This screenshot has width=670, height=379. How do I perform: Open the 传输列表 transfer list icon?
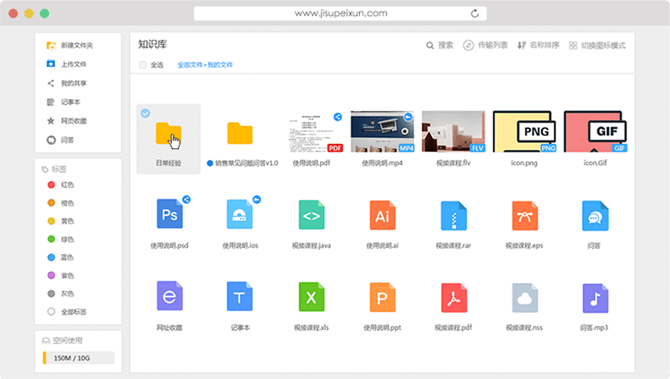tap(468, 45)
